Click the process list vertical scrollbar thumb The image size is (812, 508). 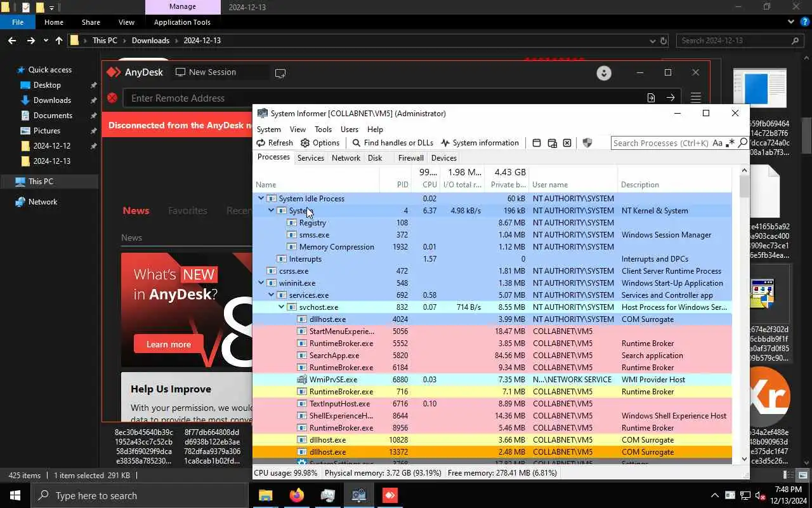pos(744,185)
